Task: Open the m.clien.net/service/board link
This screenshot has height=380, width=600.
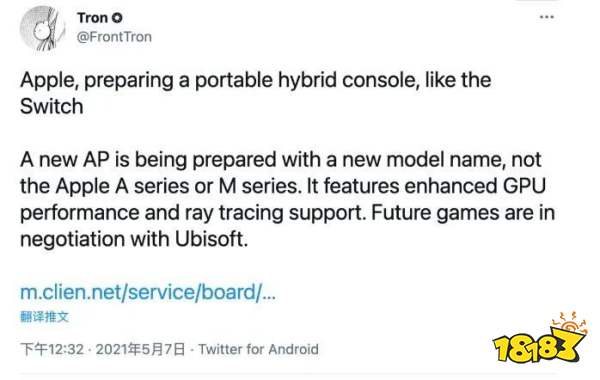Action: coord(148,292)
